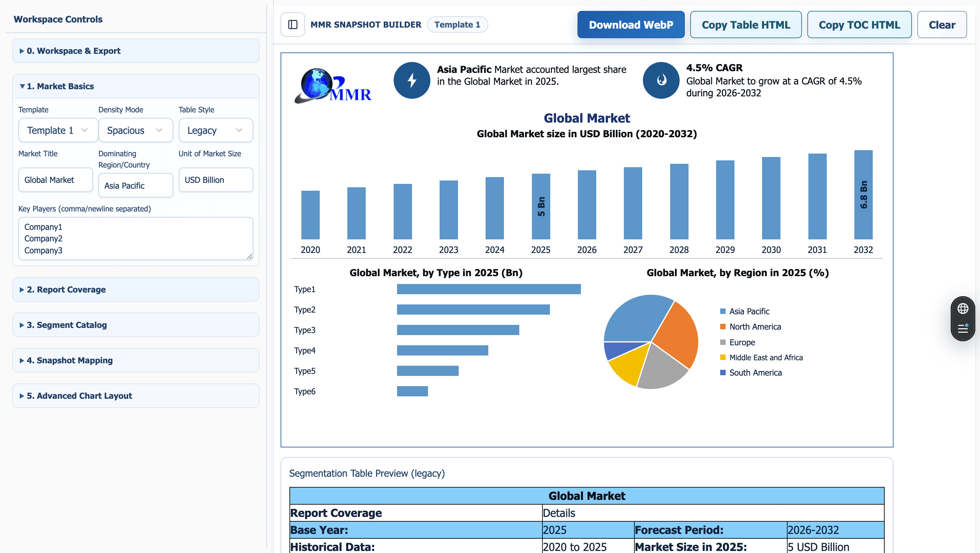Click the Type1 horizontal bar
980x553 pixels.
(x=489, y=289)
